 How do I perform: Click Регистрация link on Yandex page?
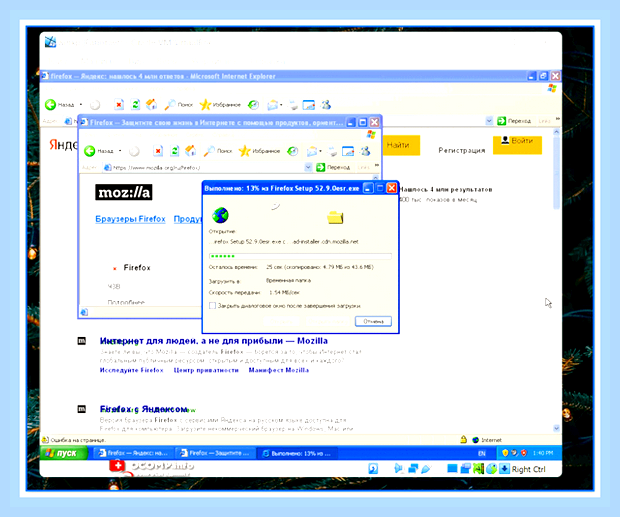461,150
